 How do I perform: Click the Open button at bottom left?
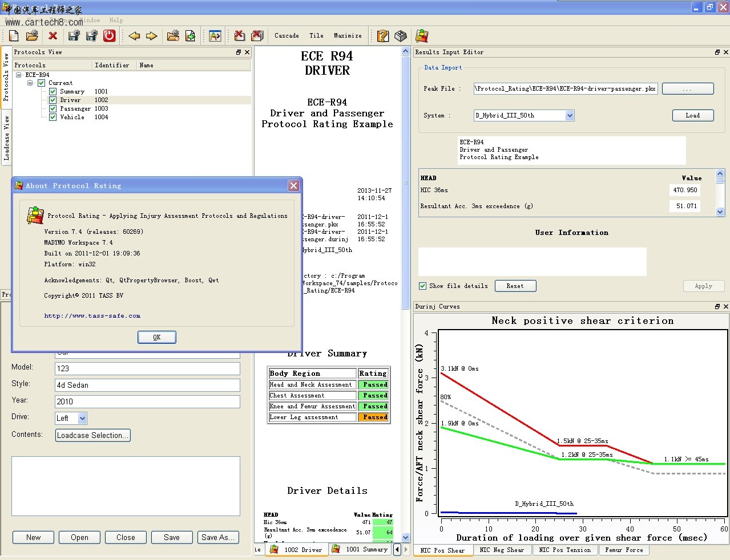tap(79, 537)
